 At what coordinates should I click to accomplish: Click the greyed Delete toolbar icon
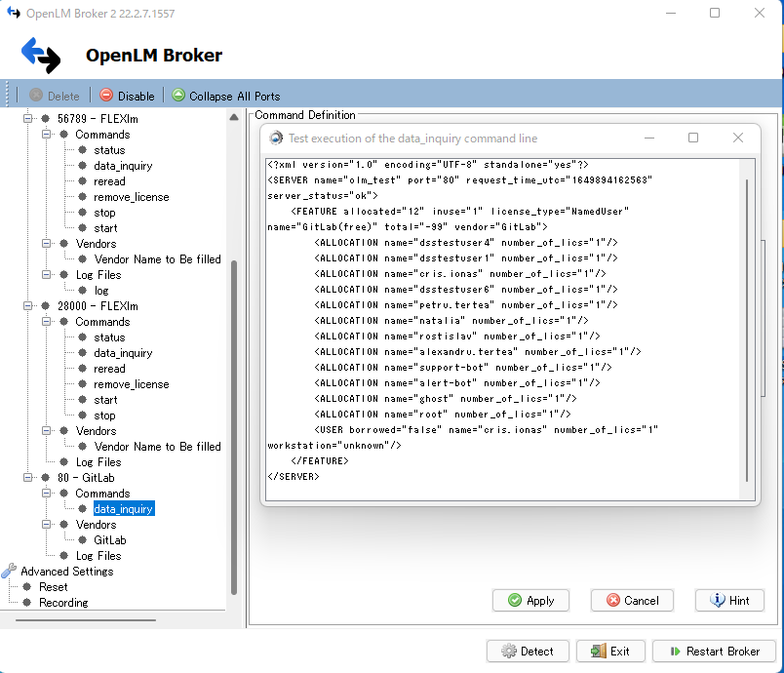coord(36,96)
